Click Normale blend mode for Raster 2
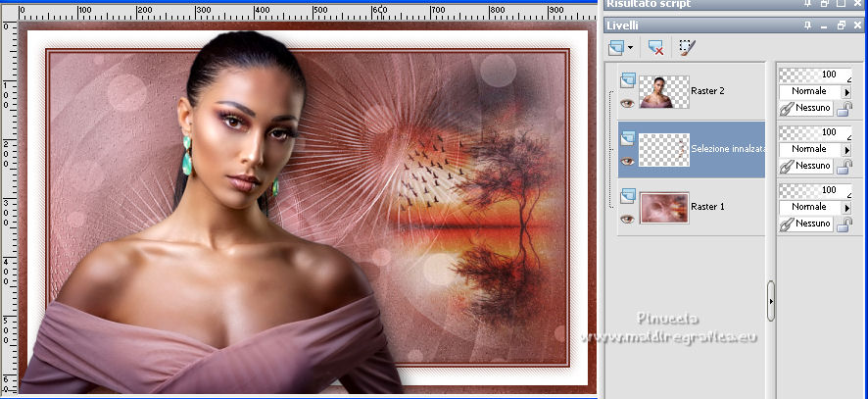Screen dimensions: 868x399 pos(810,91)
